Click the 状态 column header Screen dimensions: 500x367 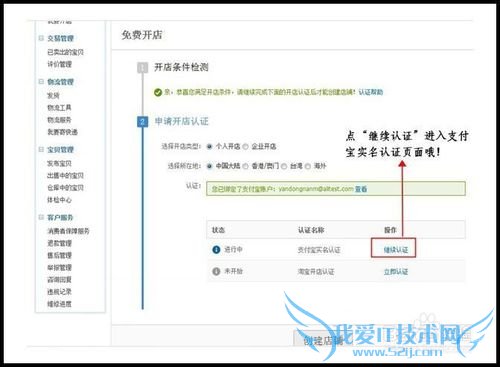(218, 230)
